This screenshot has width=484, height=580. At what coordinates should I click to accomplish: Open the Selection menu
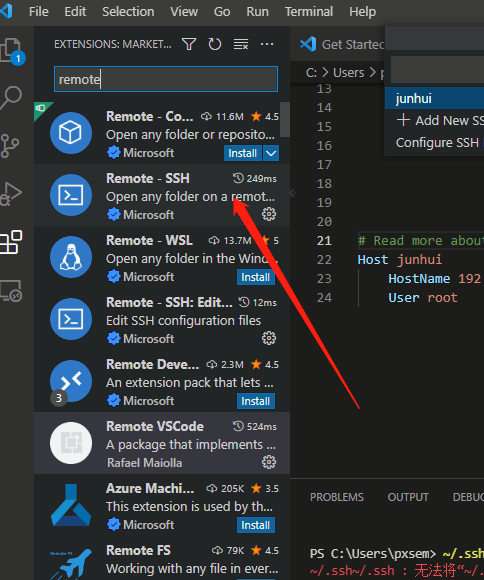pos(128,12)
